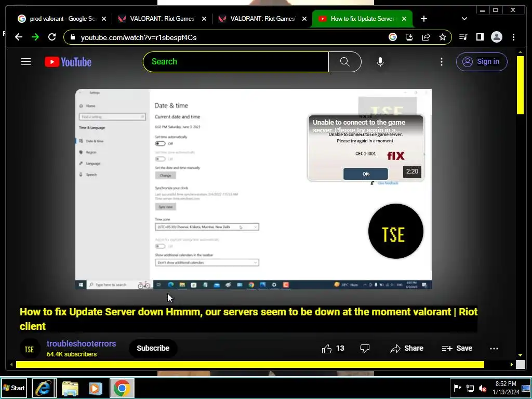
Task: Reload the YouTube page
Action: 52,37
